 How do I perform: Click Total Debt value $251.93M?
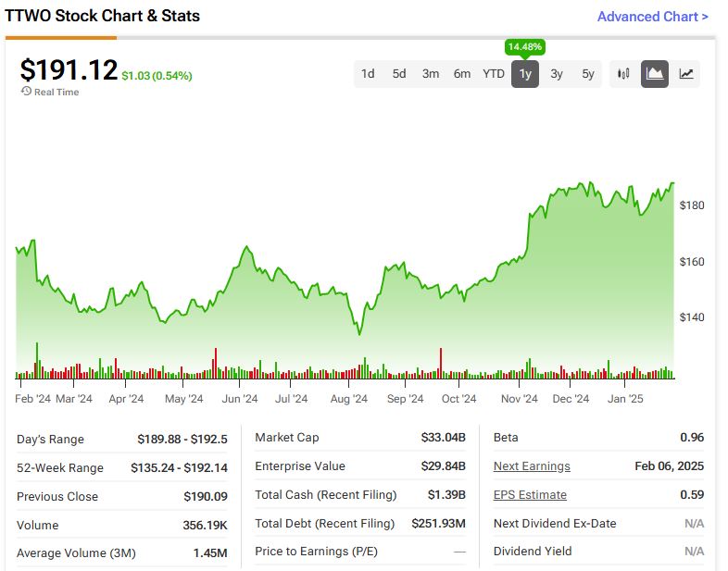pyautogui.click(x=439, y=524)
